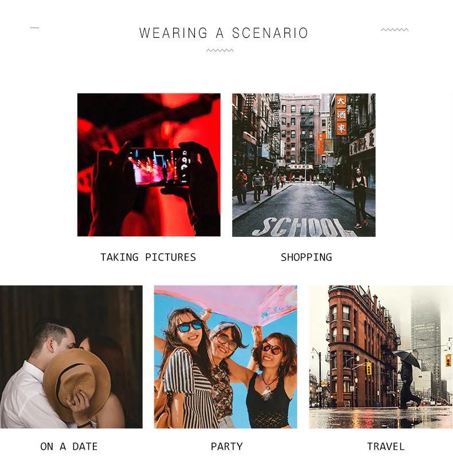
Task: Click the SHOPPING caption text
Action: point(306,257)
